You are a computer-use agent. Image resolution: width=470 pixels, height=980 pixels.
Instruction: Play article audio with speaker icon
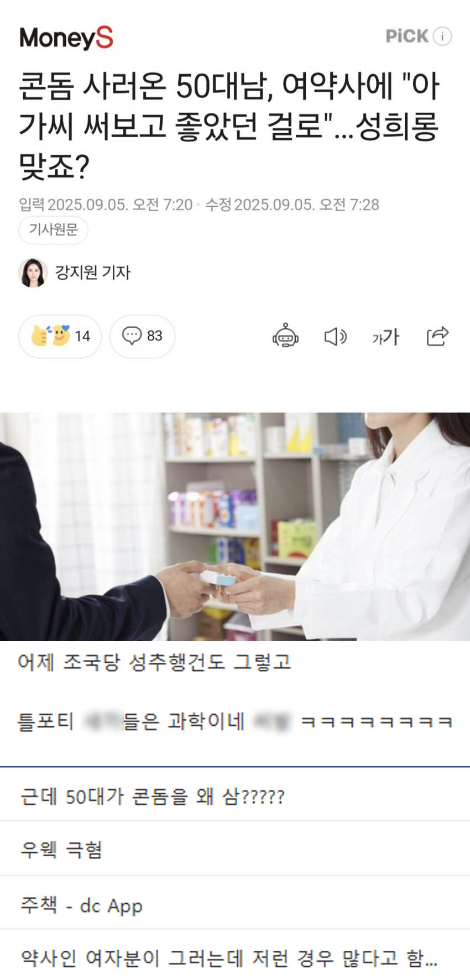pos(335,336)
